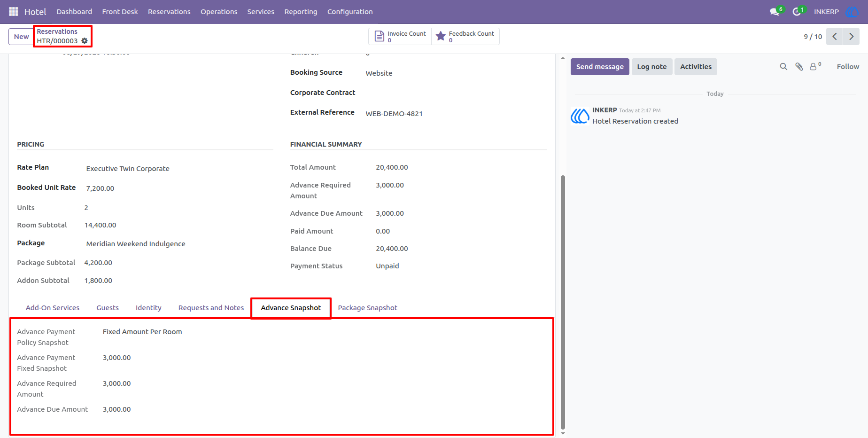Select the Advance Snapshot tab
The width and height of the screenshot is (868, 438).
point(291,308)
